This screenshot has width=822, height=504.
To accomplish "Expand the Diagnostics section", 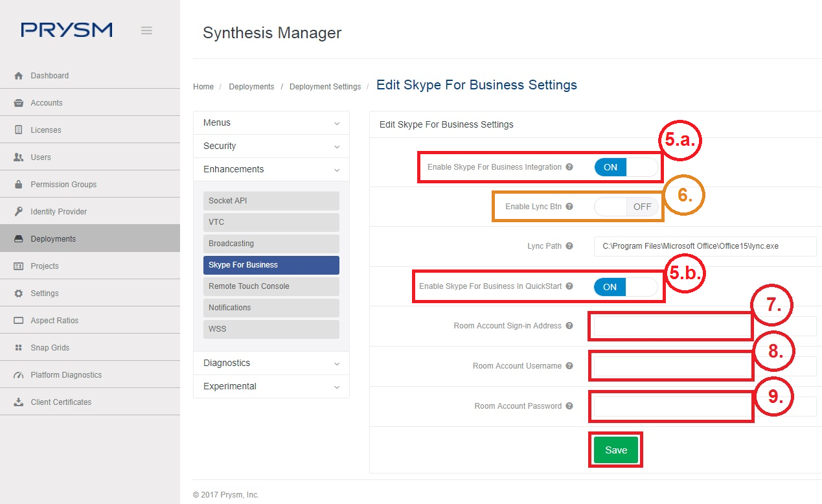I will pos(271,363).
